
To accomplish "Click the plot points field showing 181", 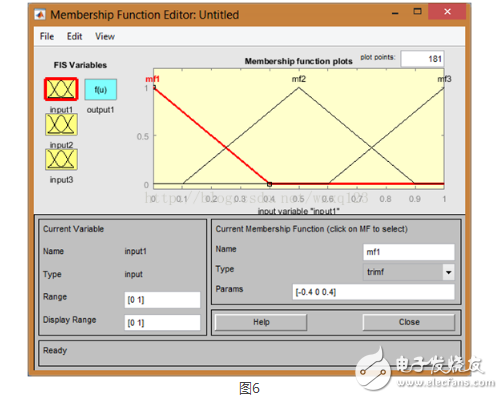I will point(423,59).
